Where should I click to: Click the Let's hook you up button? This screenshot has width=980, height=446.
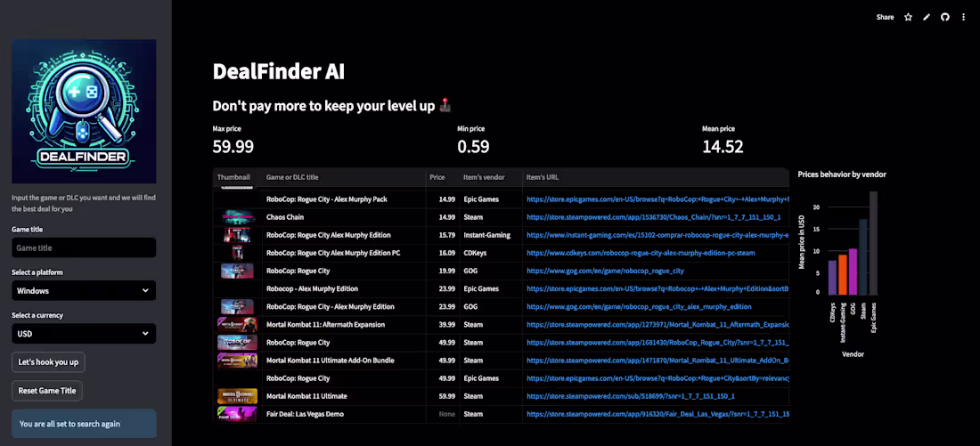coord(48,361)
